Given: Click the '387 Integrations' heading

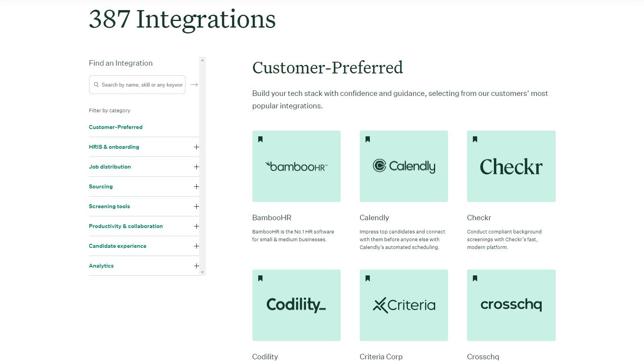Looking at the screenshot, I should tap(182, 19).
